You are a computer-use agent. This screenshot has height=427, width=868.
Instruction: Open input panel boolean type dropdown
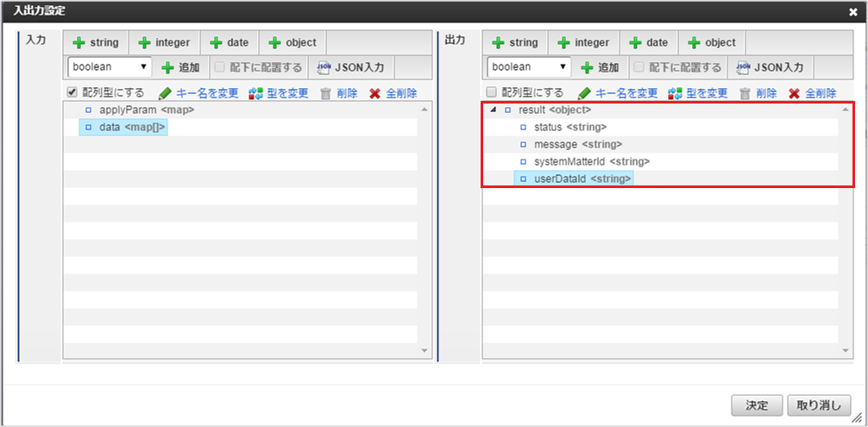point(109,67)
